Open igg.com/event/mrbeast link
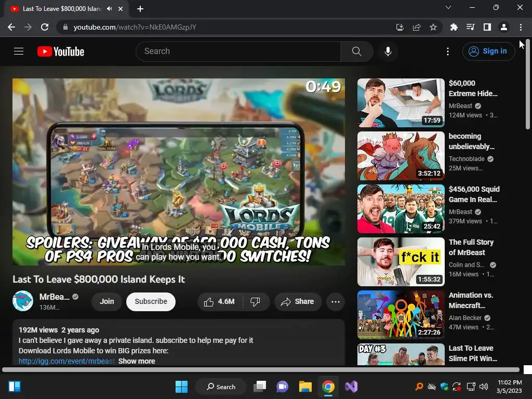 (x=66, y=361)
